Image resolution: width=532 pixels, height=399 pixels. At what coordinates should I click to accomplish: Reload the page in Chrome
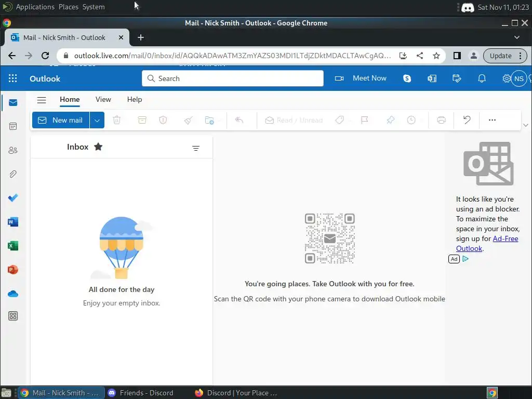(x=45, y=56)
